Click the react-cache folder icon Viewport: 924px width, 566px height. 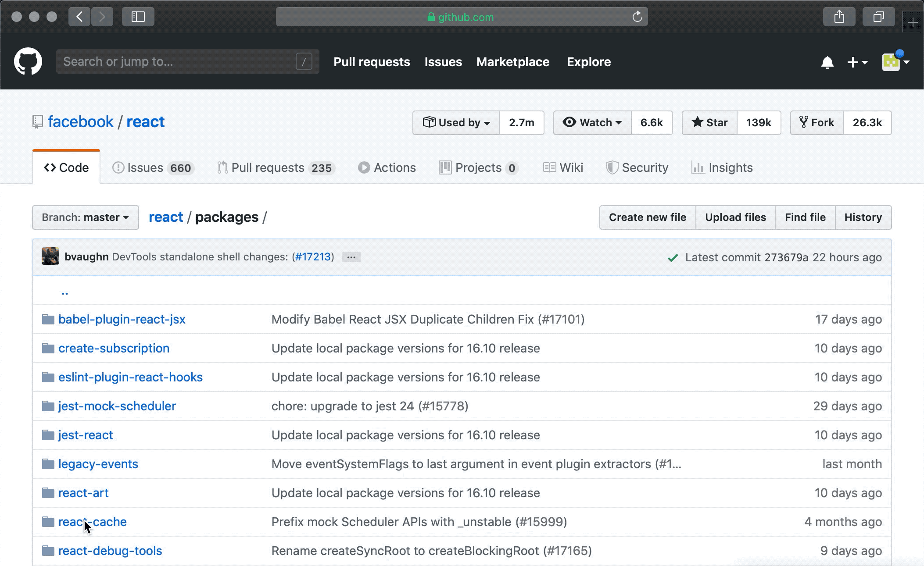pyautogui.click(x=48, y=522)
